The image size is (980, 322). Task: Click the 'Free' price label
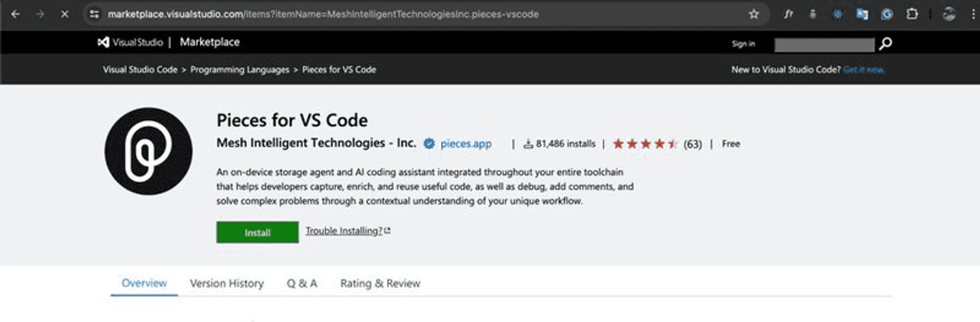[731, 144]
